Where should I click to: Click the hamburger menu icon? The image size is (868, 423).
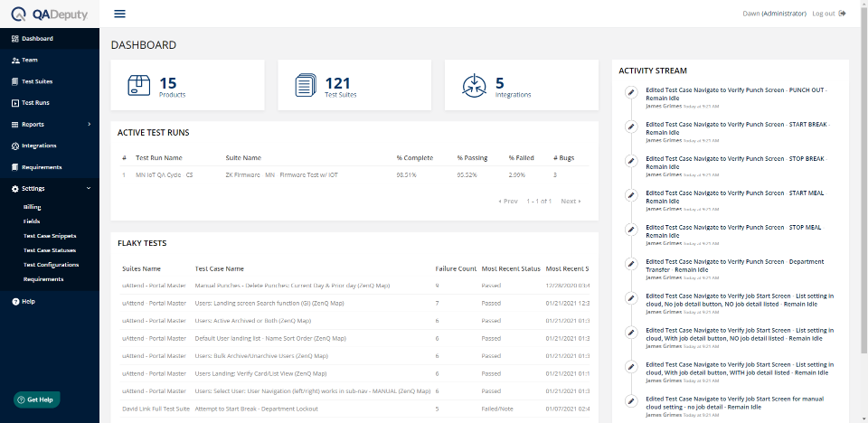tap(119, 14)
